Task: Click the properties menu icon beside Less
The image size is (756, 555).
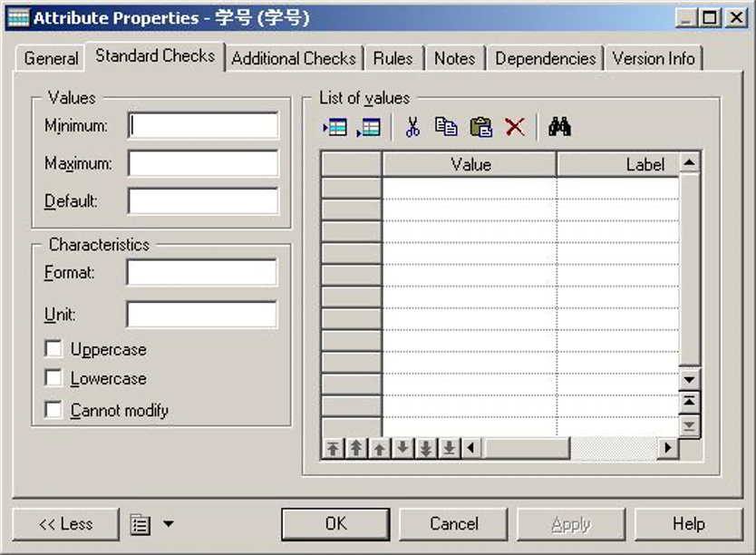Action: click(x=141, y=524)
